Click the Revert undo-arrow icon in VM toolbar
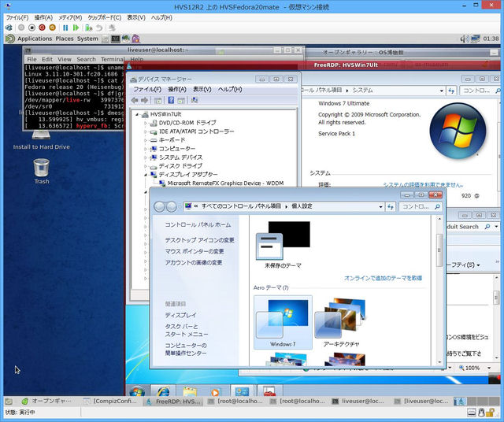 click(99, 28)
